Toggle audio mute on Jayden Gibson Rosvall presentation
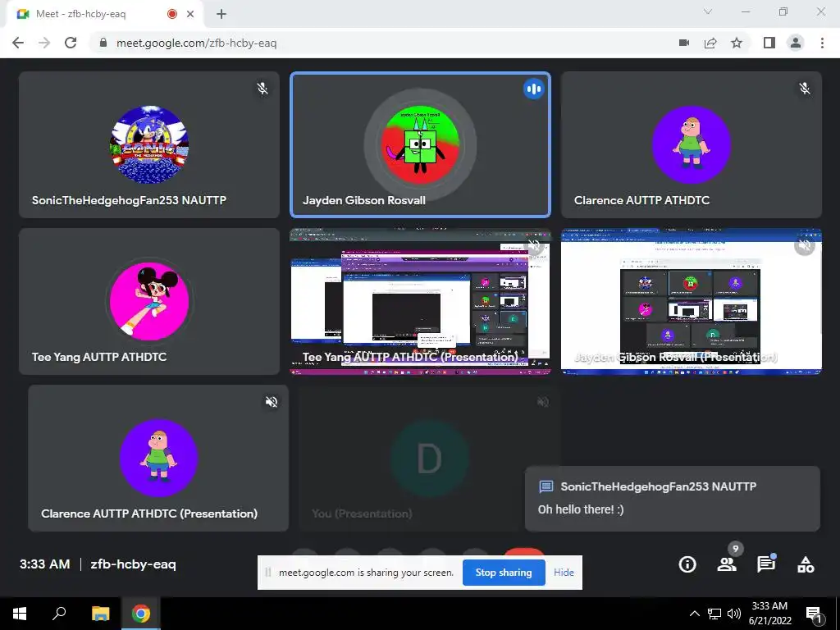Screen dimensions: 840x630 (805, 245)
